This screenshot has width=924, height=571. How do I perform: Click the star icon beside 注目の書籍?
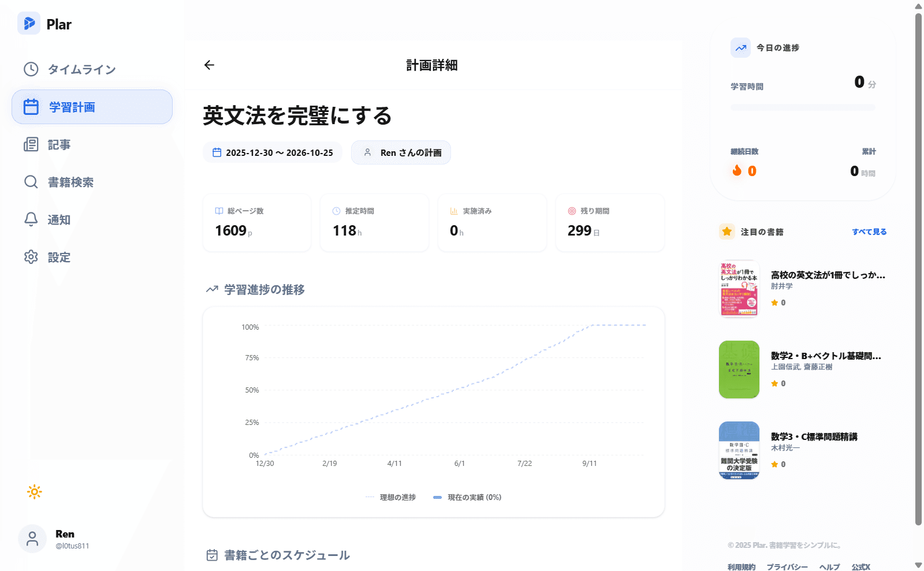[x=726, y=232]
